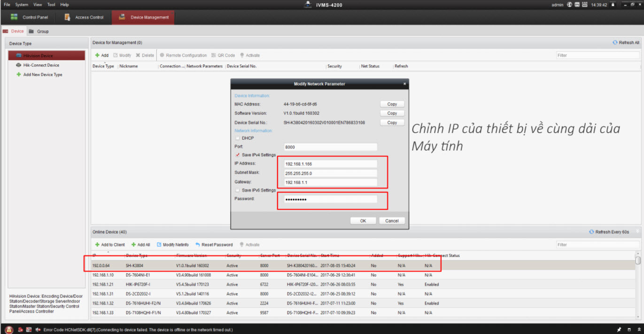
Task: Enable the DHCP checkbox
Action: tap(238, 138)
